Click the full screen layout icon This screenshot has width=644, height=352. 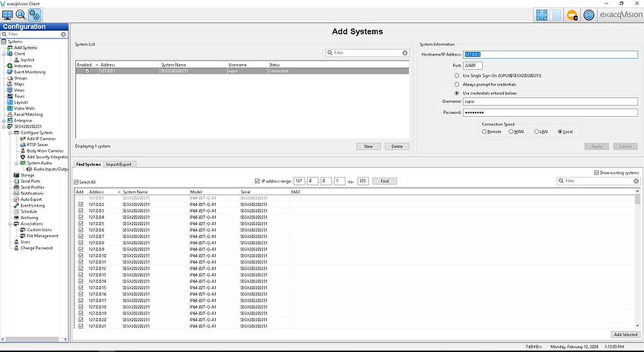541,15
